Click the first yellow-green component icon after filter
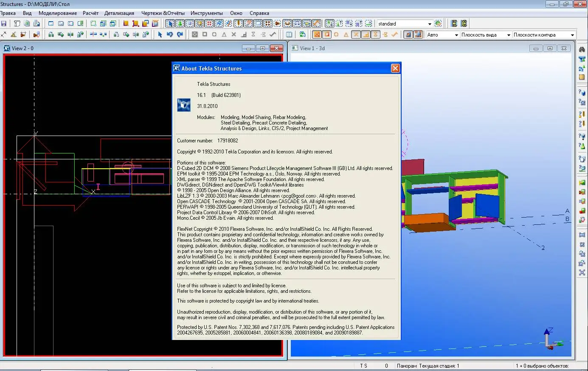588x371 pixels. coord(453,23)
